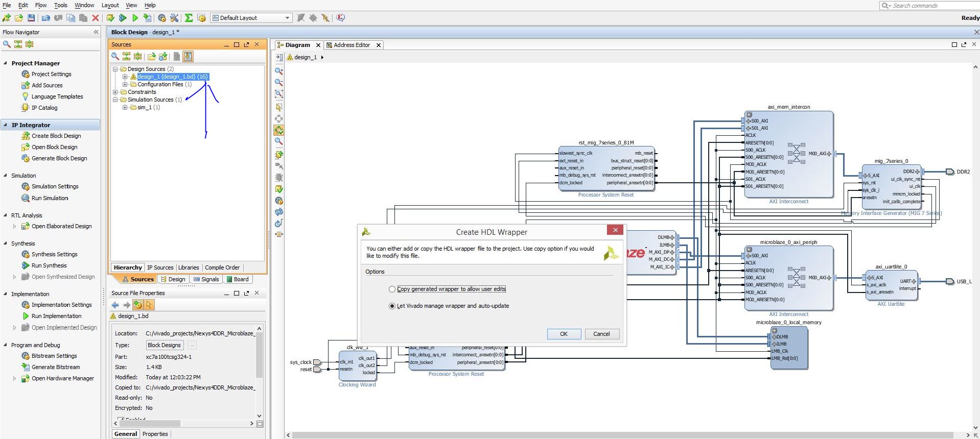The image size is (980, 439).
Task: Click Add Sources icon in Sources toolbar
Action: tap(163, 56)
